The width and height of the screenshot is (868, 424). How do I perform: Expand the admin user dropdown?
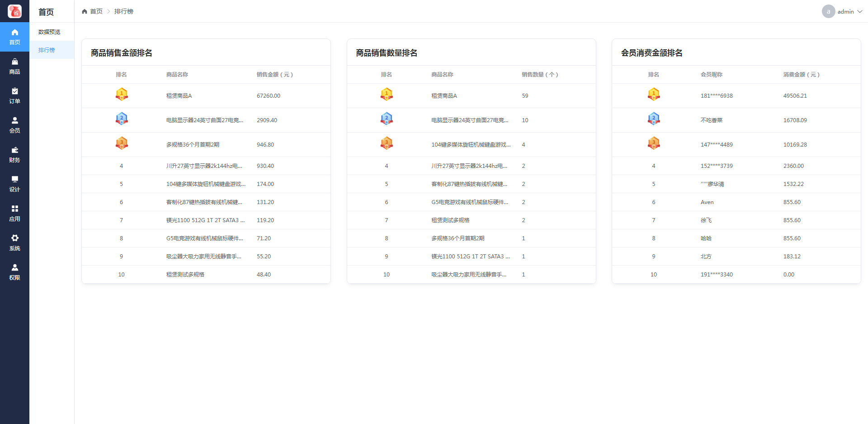pyautogui.click(x=859, y=12)
